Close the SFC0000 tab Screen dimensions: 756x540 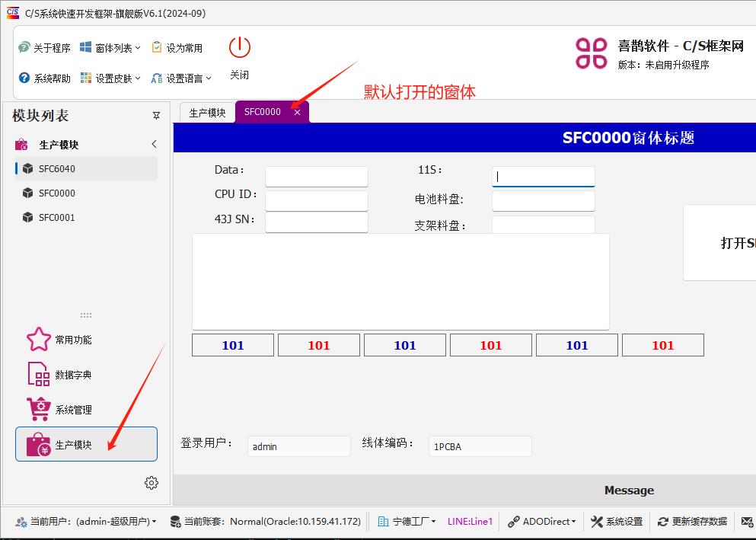[x=297, y=113]
